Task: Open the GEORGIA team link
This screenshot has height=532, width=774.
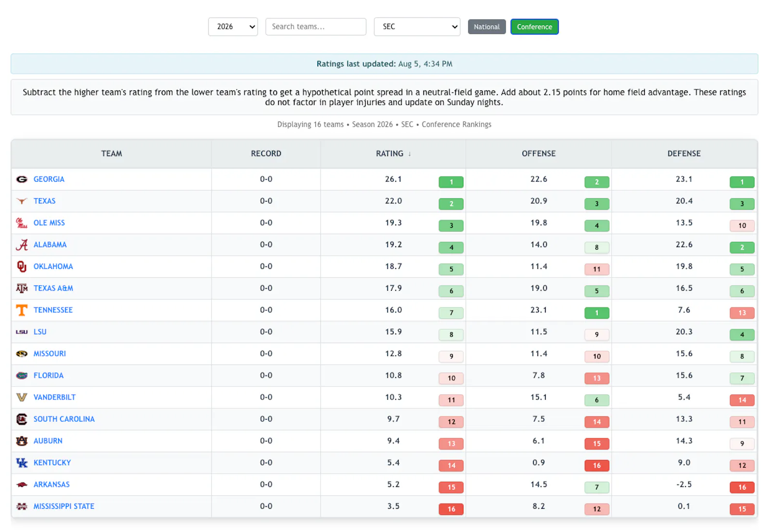Action: tap(49, 179)
